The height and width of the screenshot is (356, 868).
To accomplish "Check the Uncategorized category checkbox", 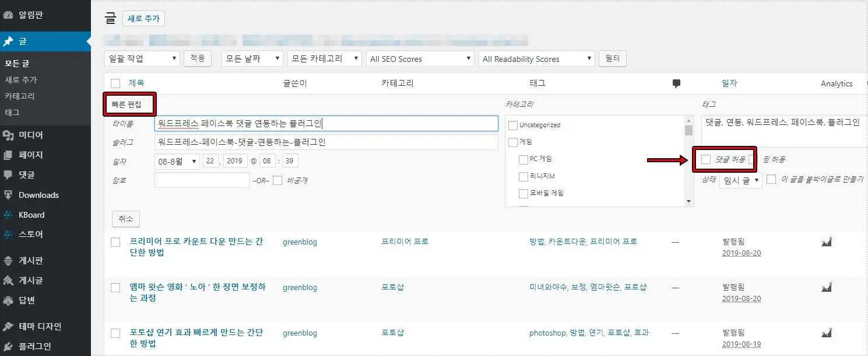I will 513,125.
